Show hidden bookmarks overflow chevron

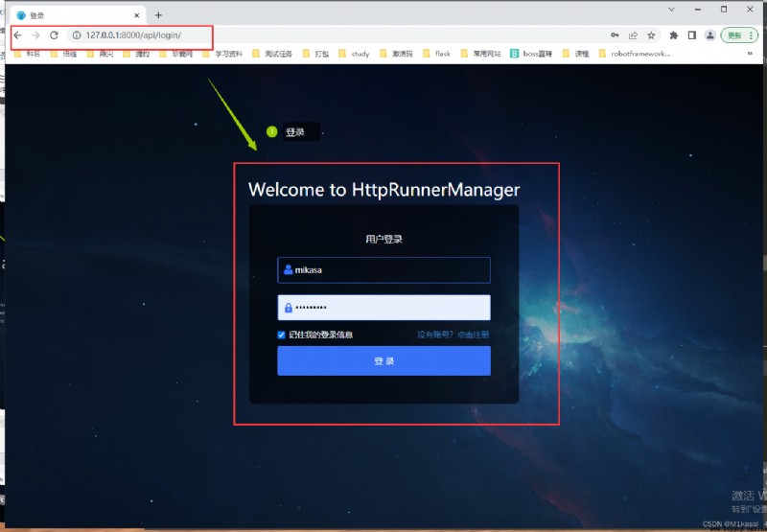click(x=750, y=54)
